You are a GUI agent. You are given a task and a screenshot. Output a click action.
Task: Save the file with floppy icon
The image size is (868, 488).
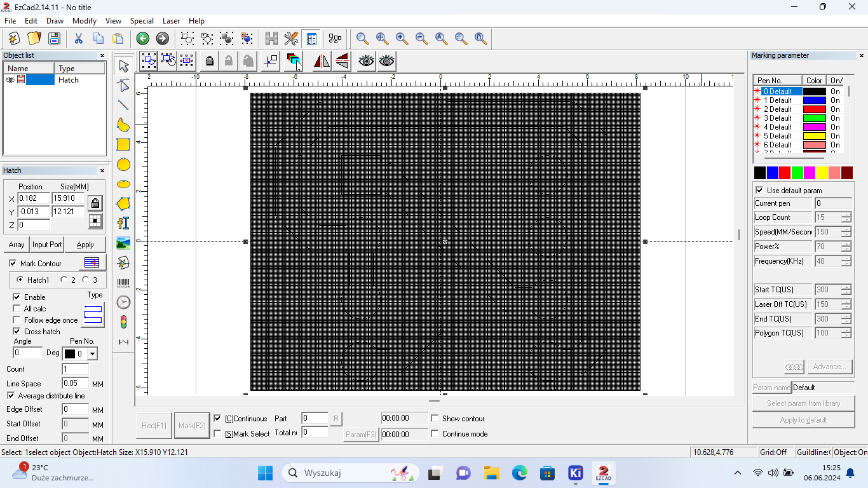pyautogui.click(x=54, y=38)
